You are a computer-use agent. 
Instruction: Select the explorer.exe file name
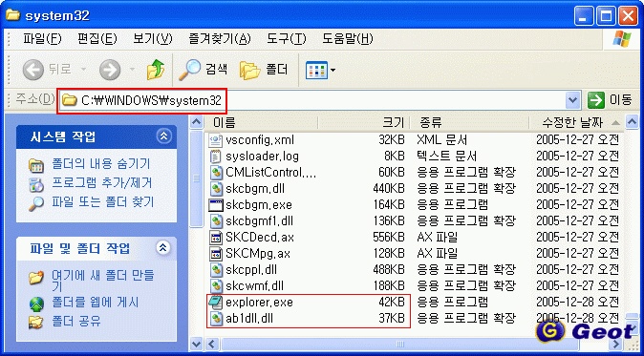coord(259,303)
